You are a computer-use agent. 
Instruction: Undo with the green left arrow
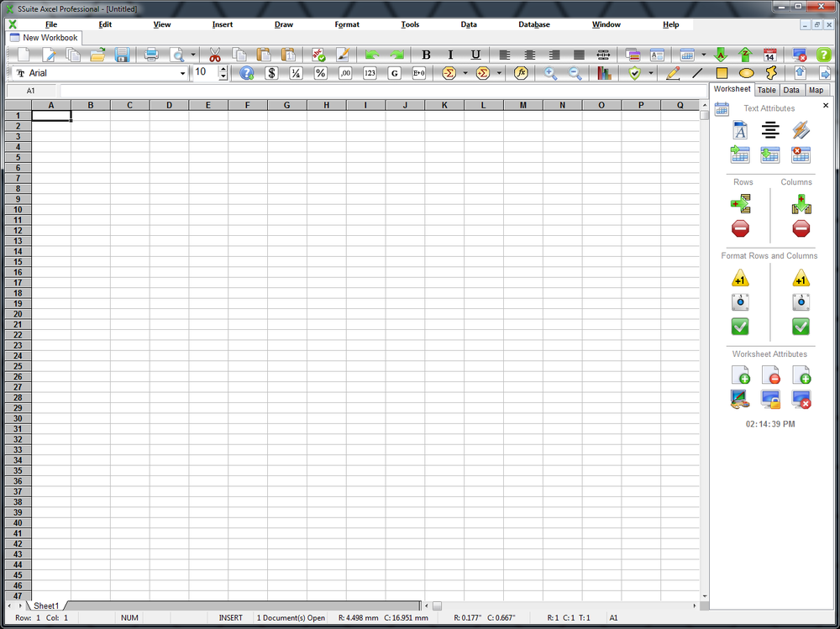(372, 55)
